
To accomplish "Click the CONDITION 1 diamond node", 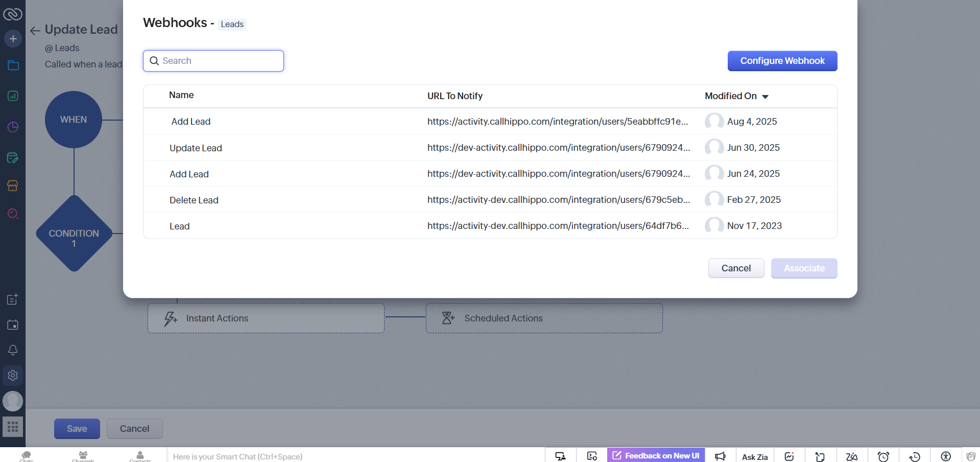I will tap(74, 234).
